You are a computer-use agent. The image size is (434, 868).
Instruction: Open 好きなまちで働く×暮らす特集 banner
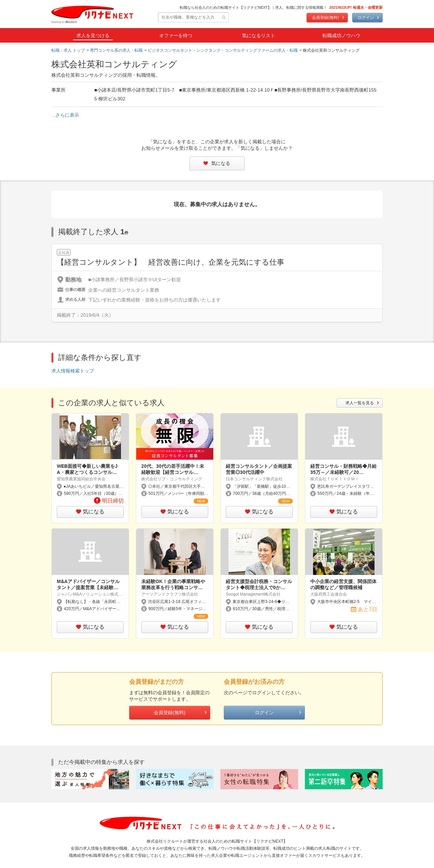click(x=175, y=779)
